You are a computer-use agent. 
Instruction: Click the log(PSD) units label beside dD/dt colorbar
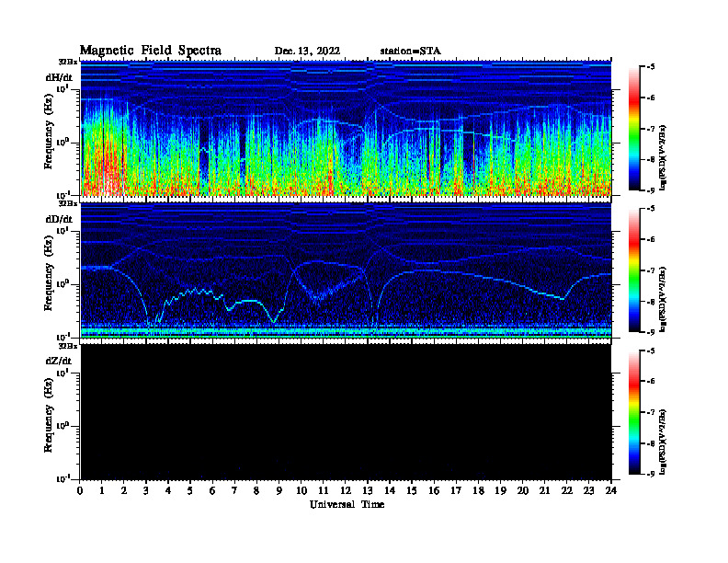(663, 299)
